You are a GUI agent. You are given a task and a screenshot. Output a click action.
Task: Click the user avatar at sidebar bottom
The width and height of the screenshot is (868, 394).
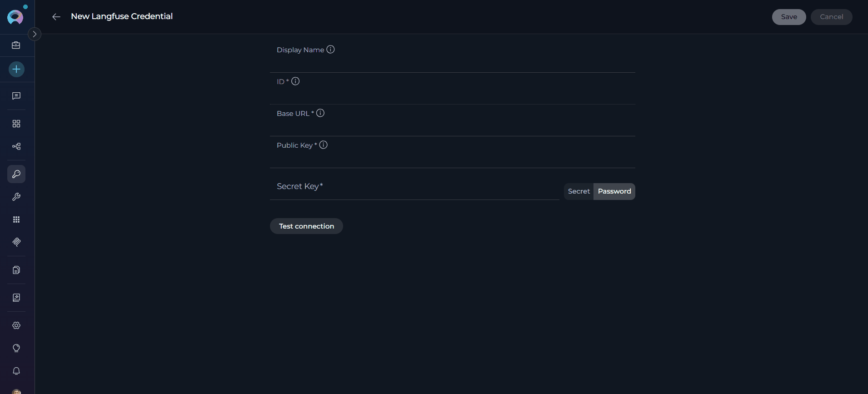click(16, 391)
